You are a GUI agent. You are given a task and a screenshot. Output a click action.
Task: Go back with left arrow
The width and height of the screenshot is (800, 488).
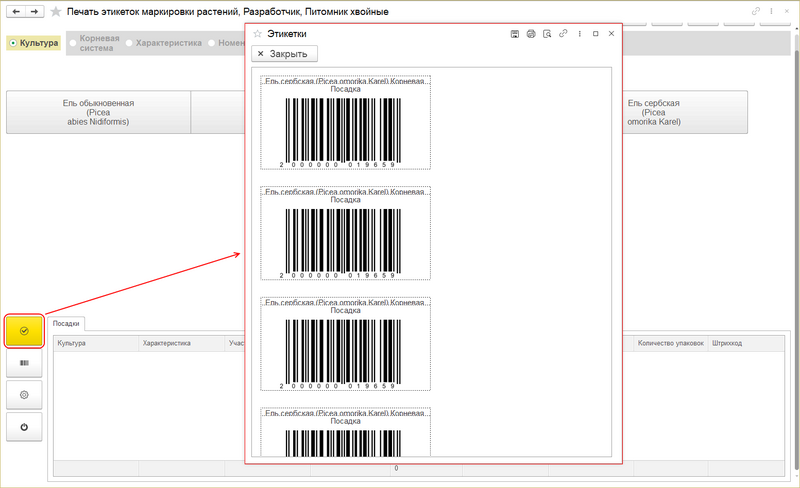16,11
